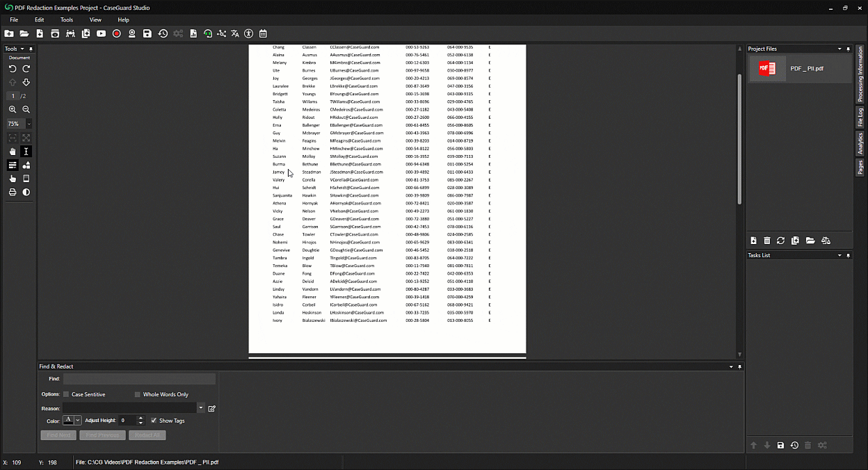Open project history via the clock icon

click(x=163, y=33)
